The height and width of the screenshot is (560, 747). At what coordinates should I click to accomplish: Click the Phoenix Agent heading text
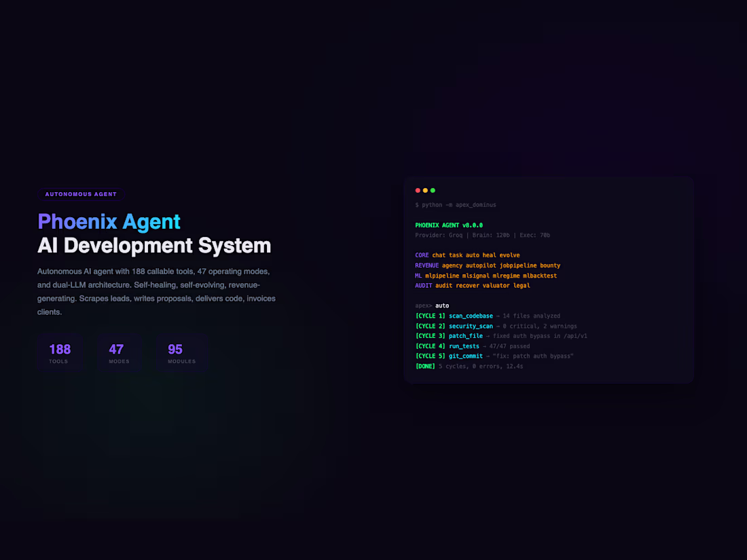pyautogui.click(x=109, y=222)
